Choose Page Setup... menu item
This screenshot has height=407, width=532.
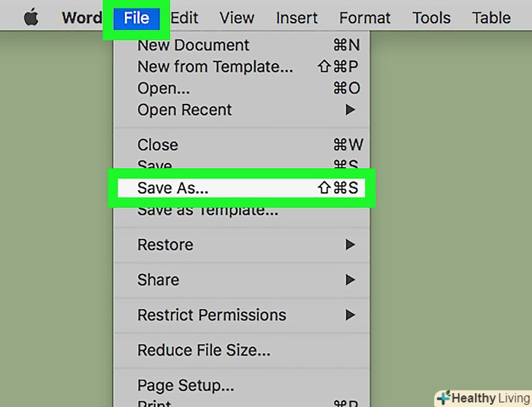coord(186,385)
